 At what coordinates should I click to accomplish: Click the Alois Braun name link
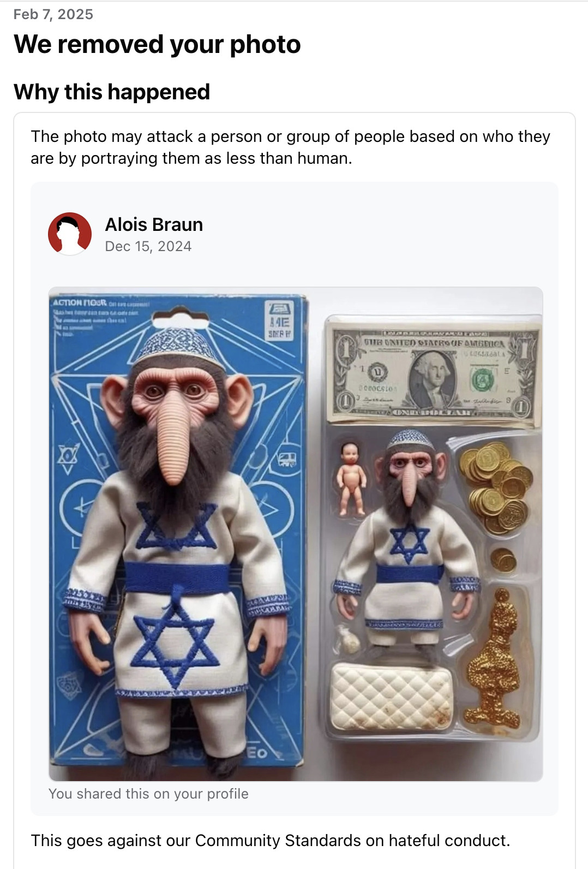tap(154, 224)
